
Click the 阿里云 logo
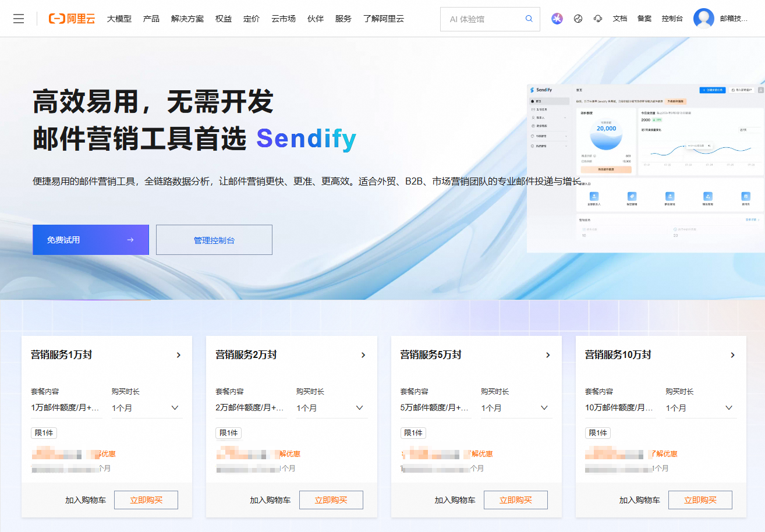click(72, 19)
